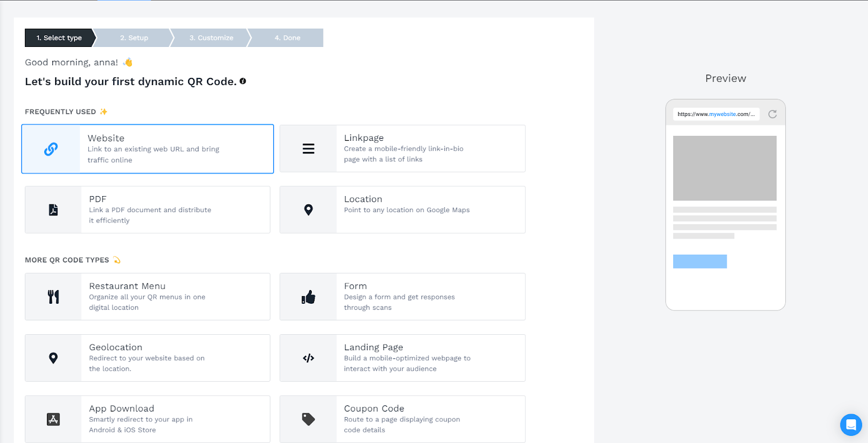Click the Geolocation pin icon
Viewport: 868px width, 443px height.
53,358
